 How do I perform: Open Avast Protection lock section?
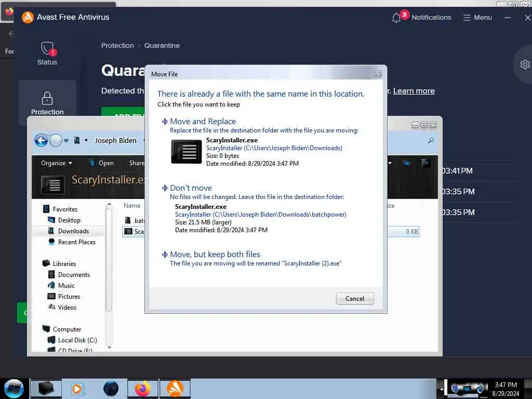pos(47,103)
